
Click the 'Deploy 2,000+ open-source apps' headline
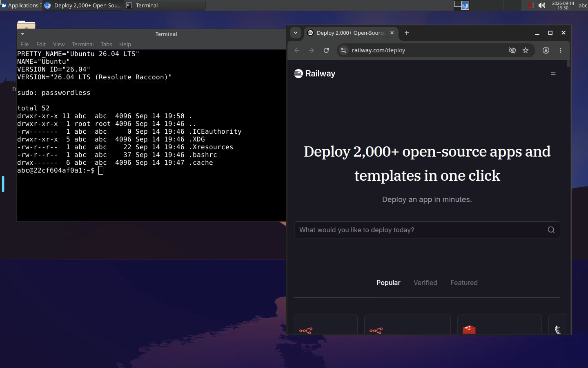pos(427,164)
